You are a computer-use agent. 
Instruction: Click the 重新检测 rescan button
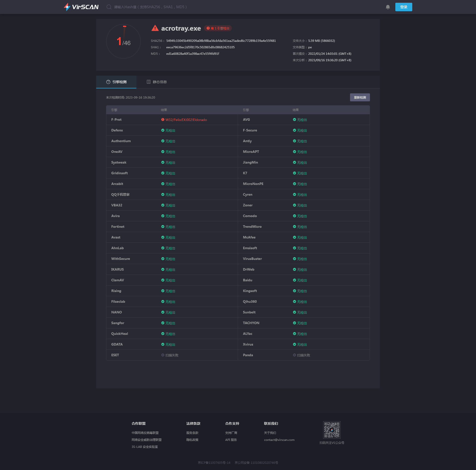(x=360, y=97)
